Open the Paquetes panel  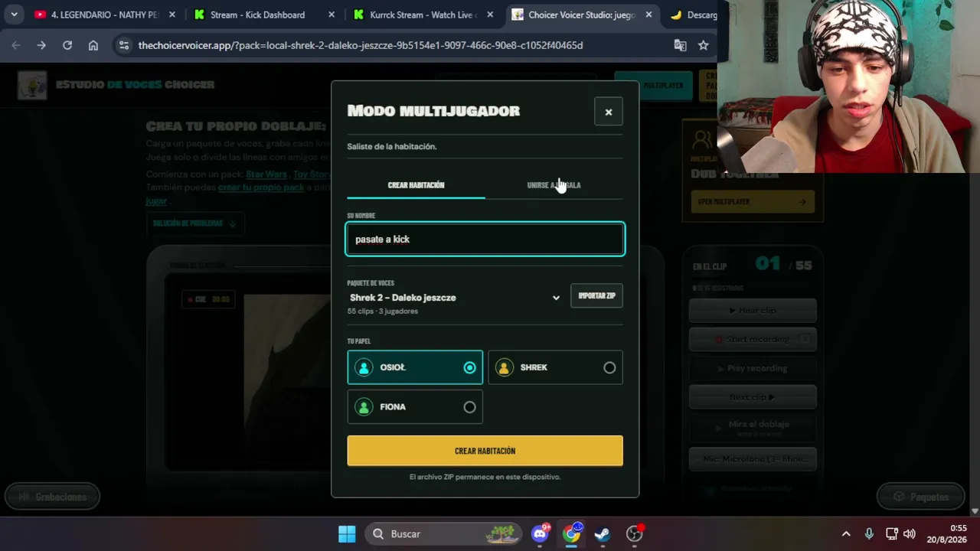point(920,497)
